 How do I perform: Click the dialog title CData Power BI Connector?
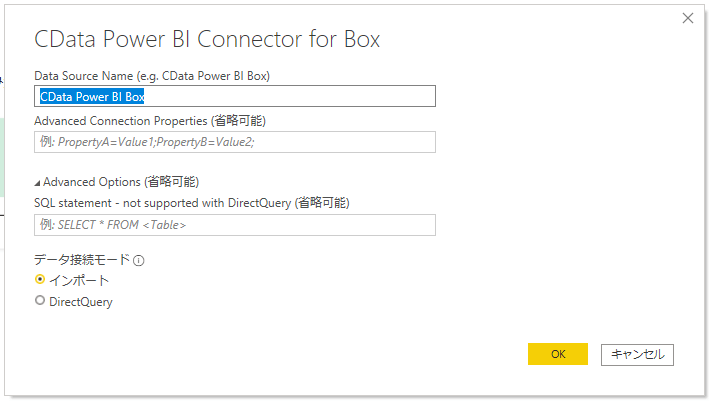point(207,40)
